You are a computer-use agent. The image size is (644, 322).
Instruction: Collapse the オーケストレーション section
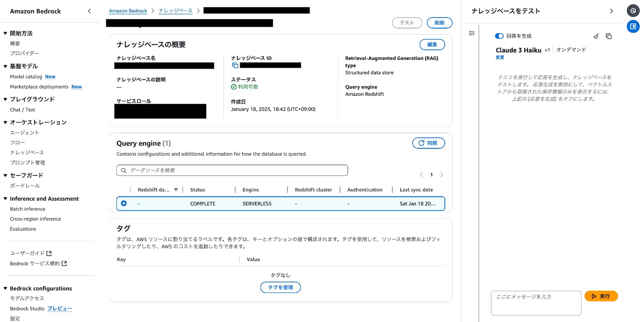(6, 122)
